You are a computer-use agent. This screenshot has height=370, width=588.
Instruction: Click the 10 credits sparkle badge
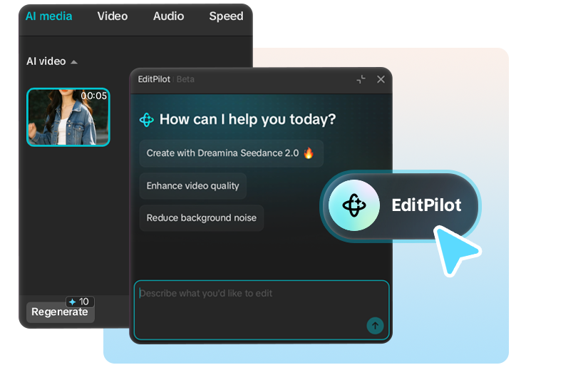[80, 302]
